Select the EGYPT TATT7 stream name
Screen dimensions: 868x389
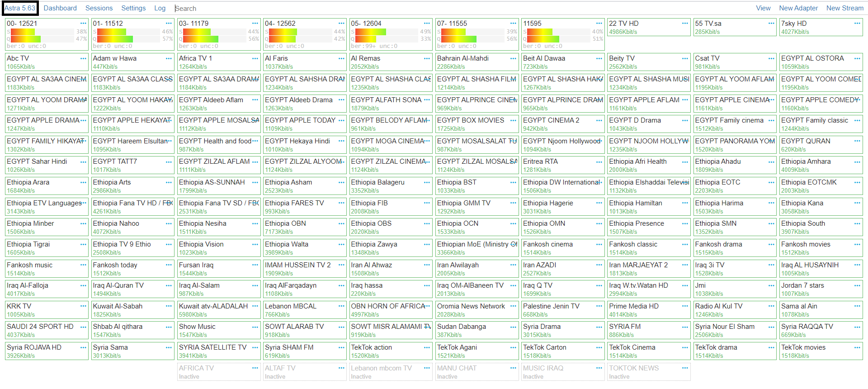(115, 161)
